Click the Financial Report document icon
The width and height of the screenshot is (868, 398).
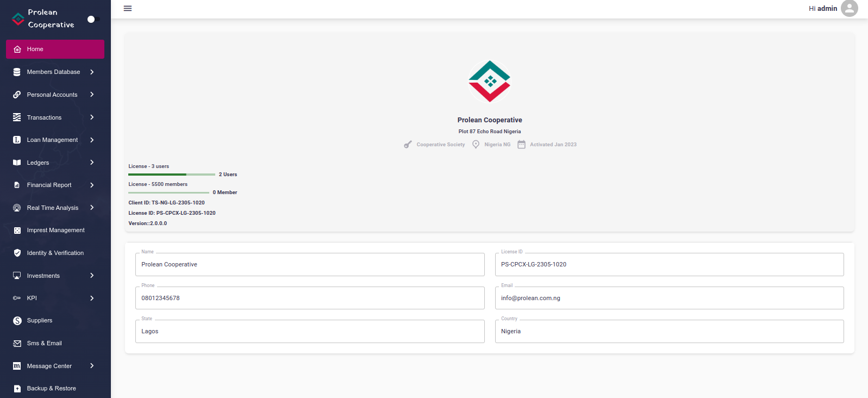tap(17, 185)
